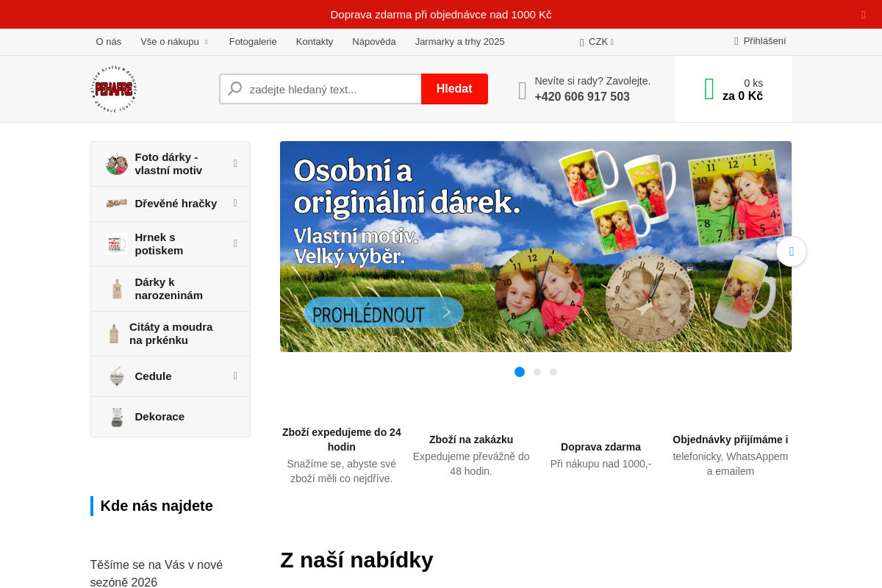Viewport: 882px width, 588px height.
Task: Expand the Hrnek s potiskem submenu arrow
Action: pos(235,243)
